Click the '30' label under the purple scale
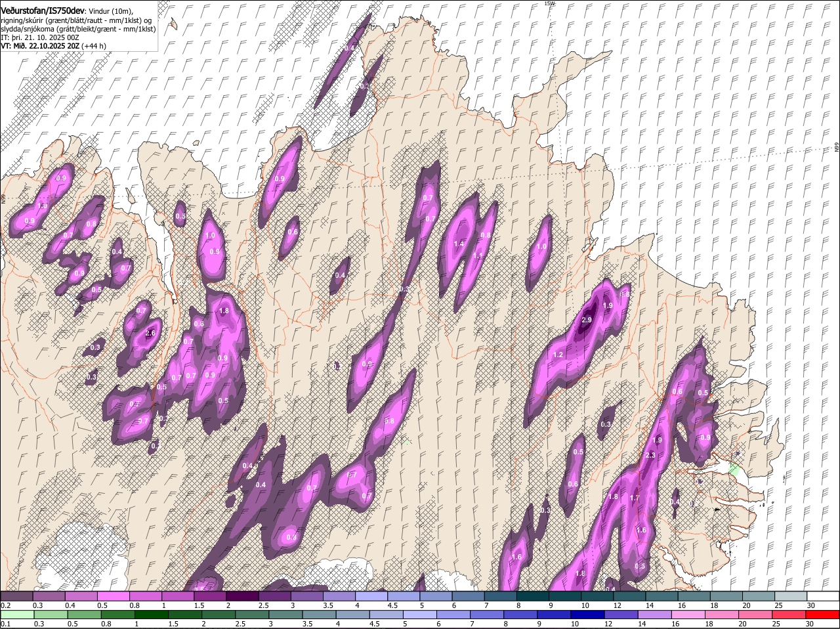840x629 pixels. [811, 605]
